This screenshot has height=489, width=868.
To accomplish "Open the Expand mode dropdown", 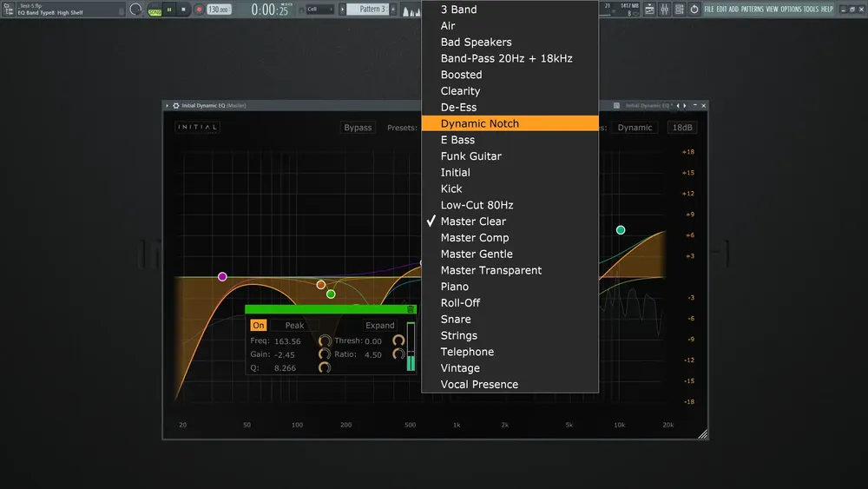I will [x=380, y=325].
